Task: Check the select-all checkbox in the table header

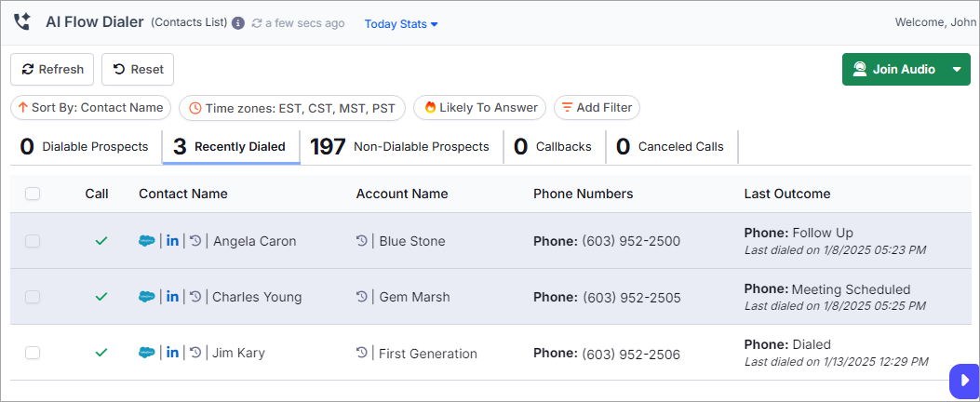Action: pos(33,194)
